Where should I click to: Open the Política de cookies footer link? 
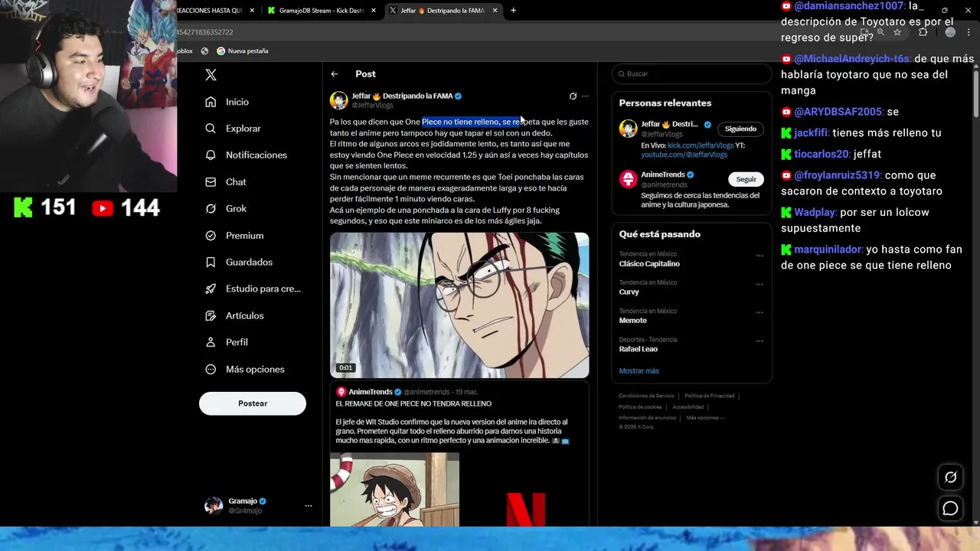(x=640, y=407)
